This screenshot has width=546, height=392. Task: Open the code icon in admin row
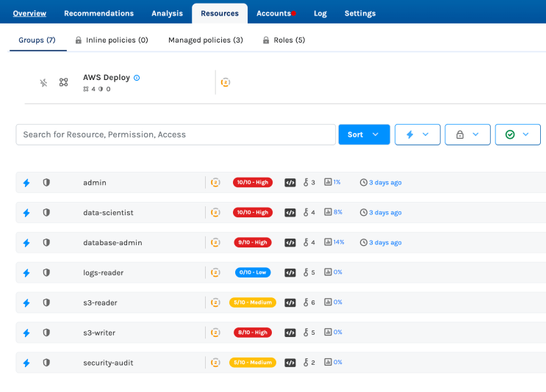[290, 183]
